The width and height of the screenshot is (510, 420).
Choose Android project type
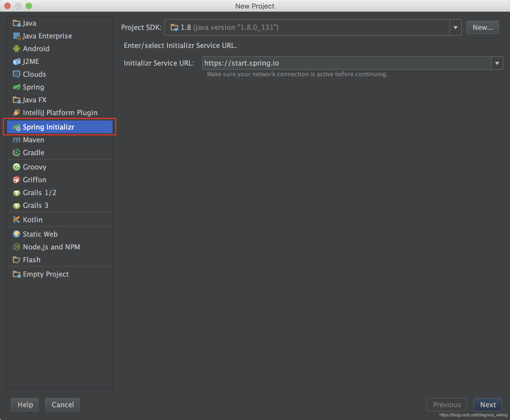coord(60,49)
